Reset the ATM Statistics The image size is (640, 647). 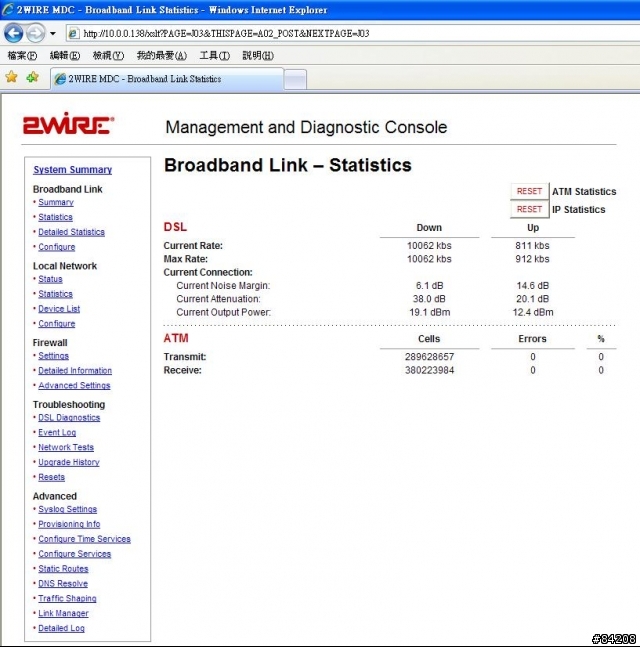[x=529, y=191]
